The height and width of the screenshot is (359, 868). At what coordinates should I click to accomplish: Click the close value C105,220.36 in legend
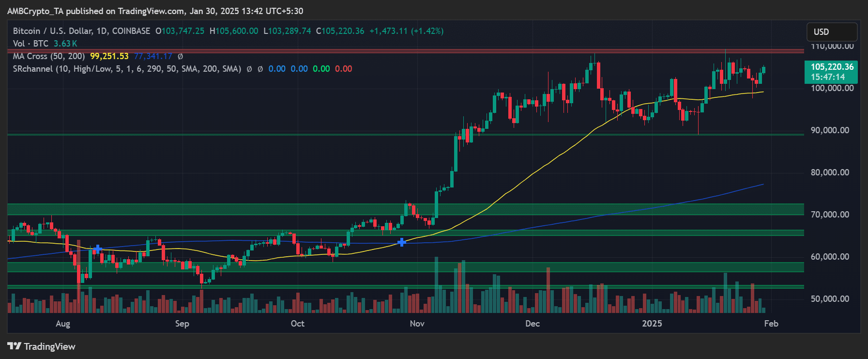click(x=340, y=31)
